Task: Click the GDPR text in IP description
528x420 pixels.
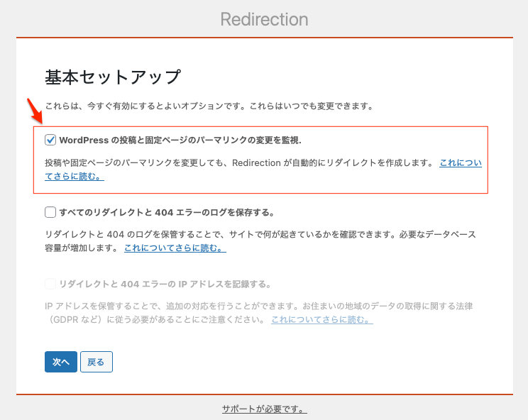Action: (x=71, y=320)
